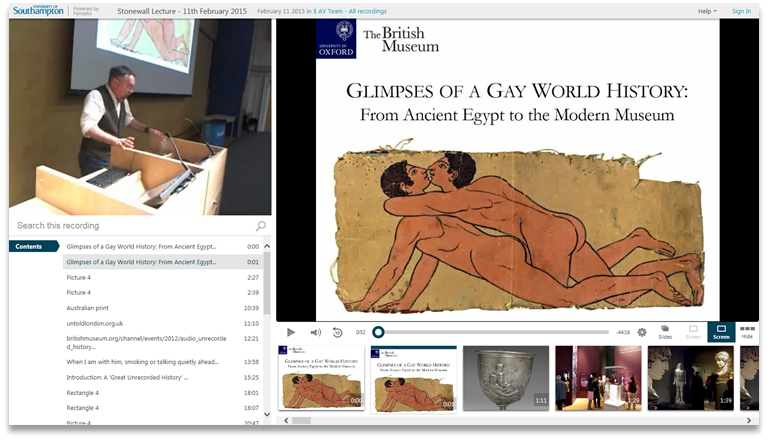The height and width of the screenshot is (440, 768).
Task: Open the AV Team folder link
Action: (328, 11)
